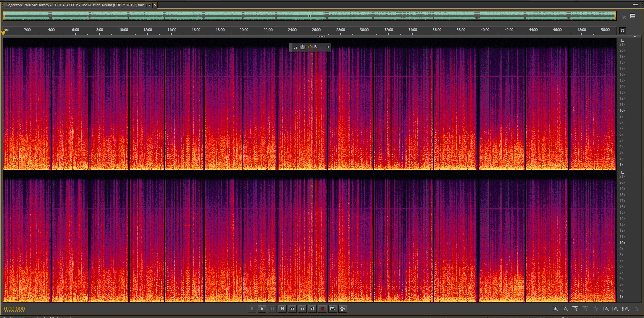Image resolution: width=644 pixels, height=318 pixels.
Task: Jump to next marker with skip-forward button
Action: click(312, 309)
